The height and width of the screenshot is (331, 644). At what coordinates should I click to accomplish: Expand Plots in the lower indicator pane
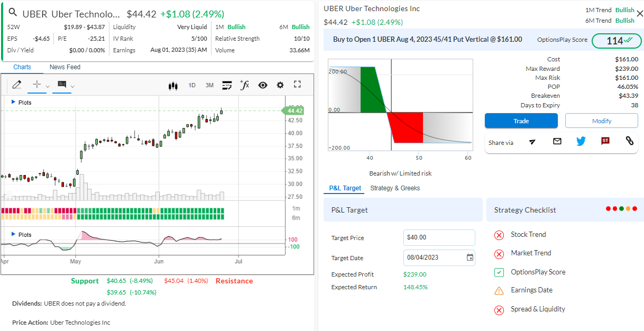[21, 235]
